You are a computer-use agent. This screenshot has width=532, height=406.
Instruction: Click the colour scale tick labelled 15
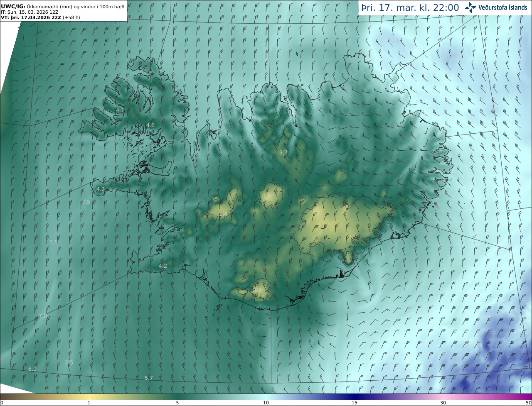(355, 403)
